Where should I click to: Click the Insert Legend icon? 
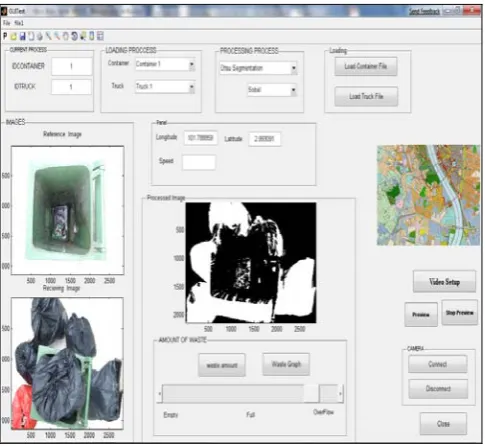pyautogui.click(x=100, y=36)
